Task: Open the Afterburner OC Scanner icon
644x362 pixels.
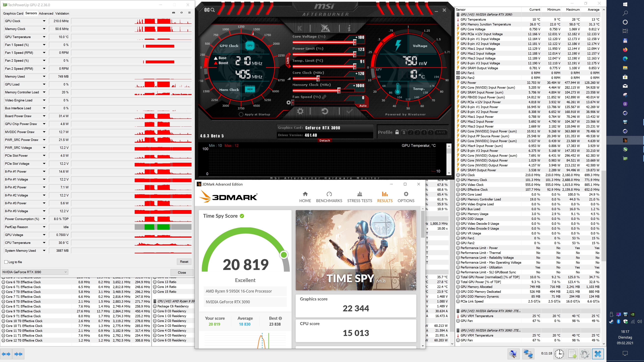Action: (x=209, y=10)
